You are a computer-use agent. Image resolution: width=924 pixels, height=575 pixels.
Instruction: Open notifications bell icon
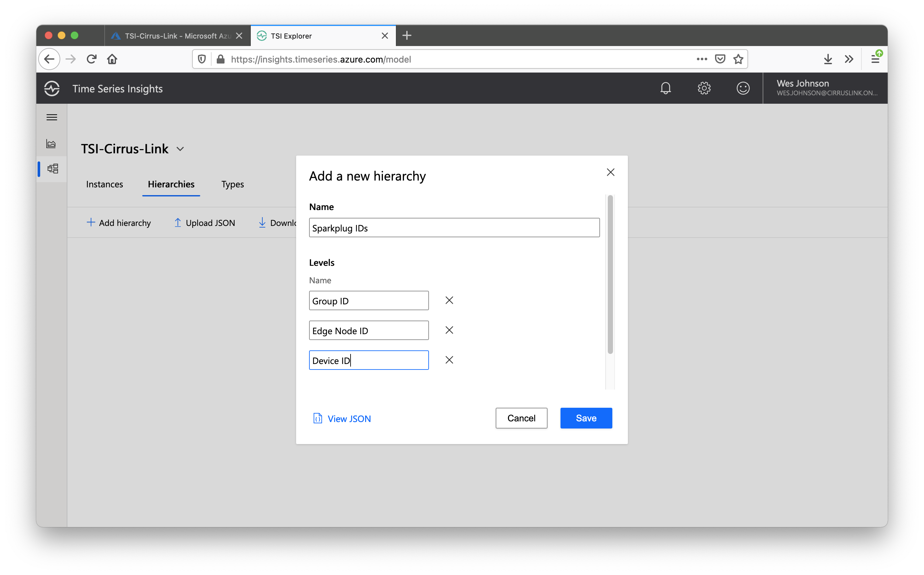tap(665, 88)
